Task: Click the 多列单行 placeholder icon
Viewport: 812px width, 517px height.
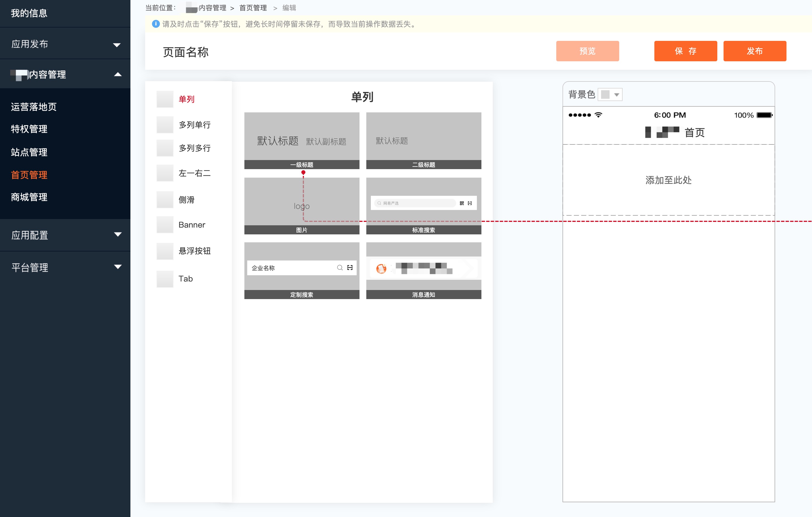Action: 165,125
